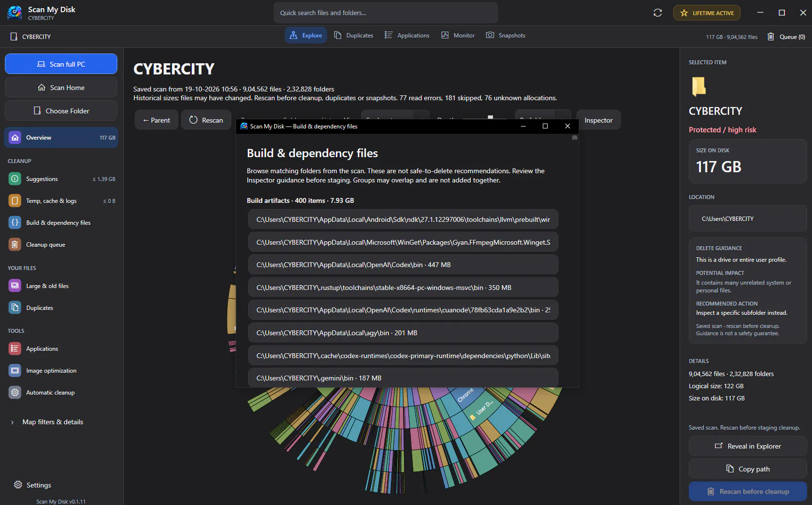Image resolution: width=812 pixels, height=505 pixels.
Task: Open Settings gear at sidebar bottom
Action: pos(18,485)
